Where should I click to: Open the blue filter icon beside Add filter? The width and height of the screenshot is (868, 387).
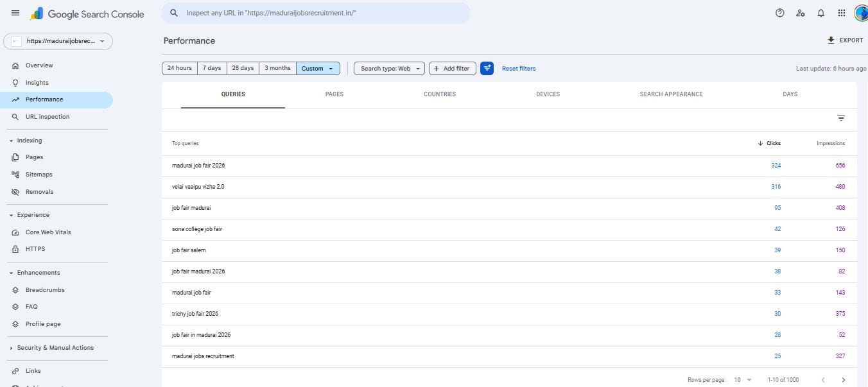tap(487, 68)
